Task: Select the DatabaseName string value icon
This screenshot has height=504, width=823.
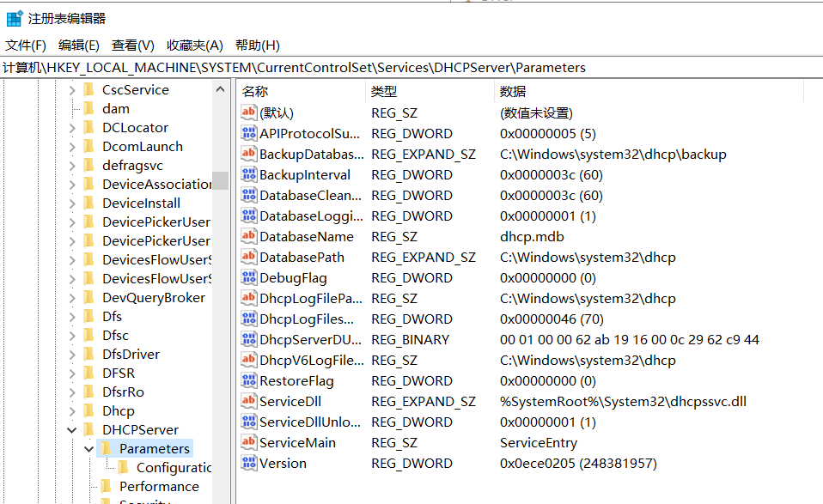Action: [x=249, y=236]
